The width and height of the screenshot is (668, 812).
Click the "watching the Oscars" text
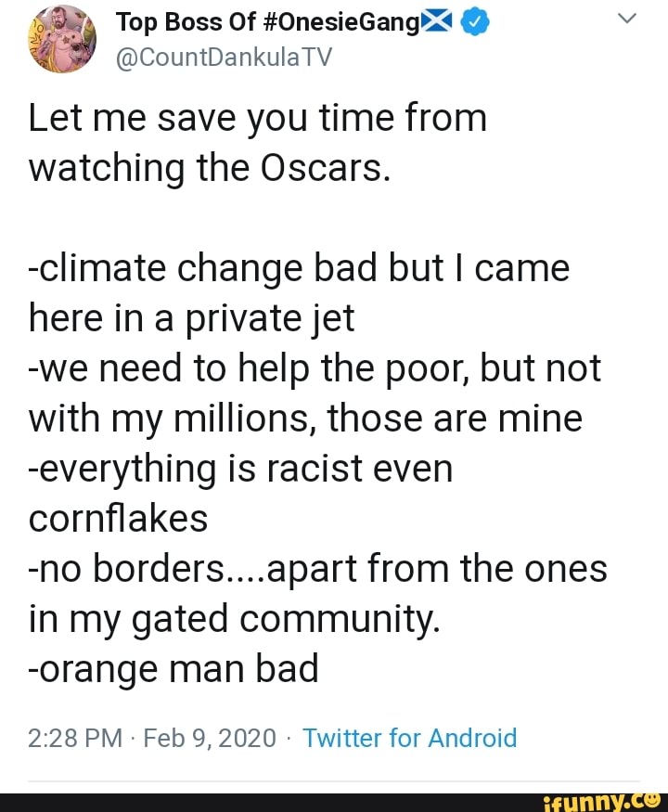pos(208,168)
